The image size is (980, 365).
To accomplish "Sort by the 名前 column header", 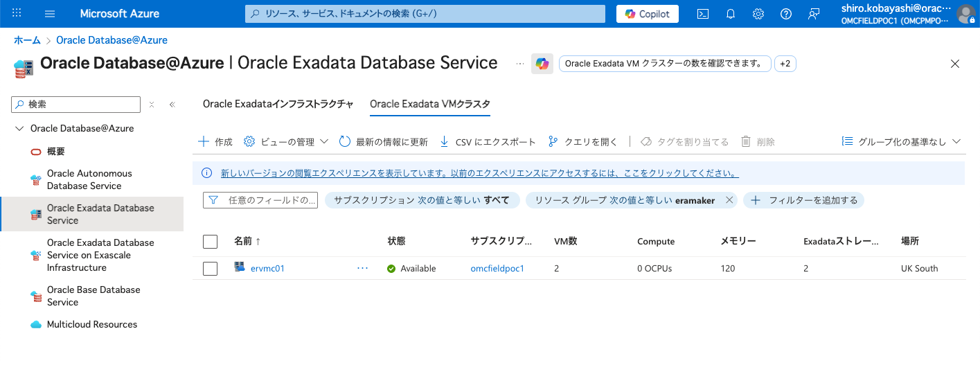I will coord(247,241).
